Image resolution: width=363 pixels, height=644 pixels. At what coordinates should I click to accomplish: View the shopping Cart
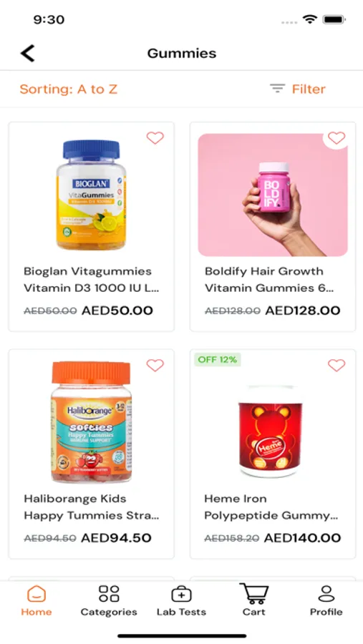tap(254, 600)
